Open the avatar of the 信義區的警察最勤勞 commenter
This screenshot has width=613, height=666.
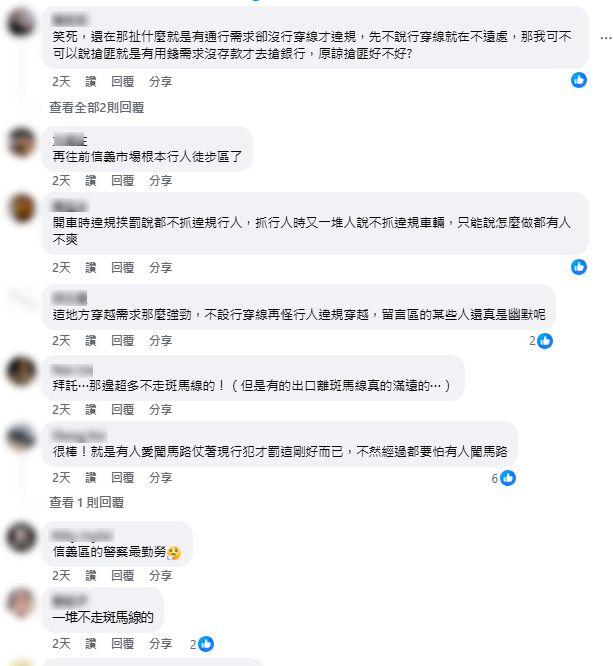[21, 537]
